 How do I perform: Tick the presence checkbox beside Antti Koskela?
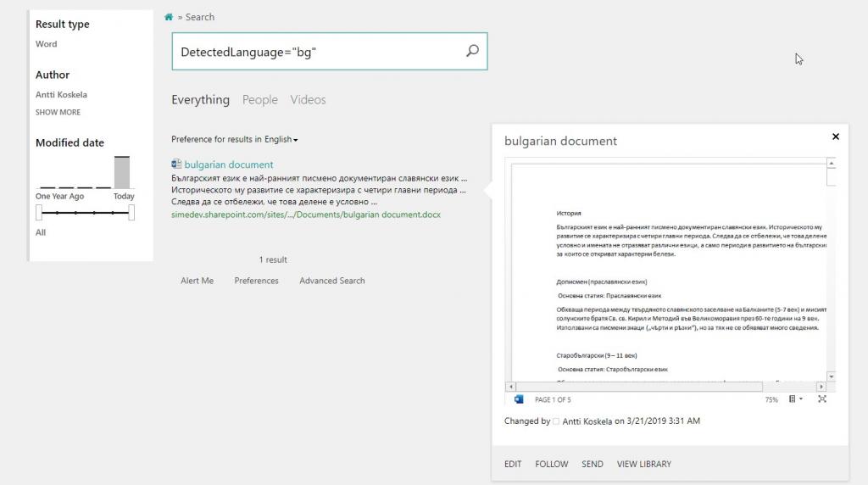pos(556,421)
